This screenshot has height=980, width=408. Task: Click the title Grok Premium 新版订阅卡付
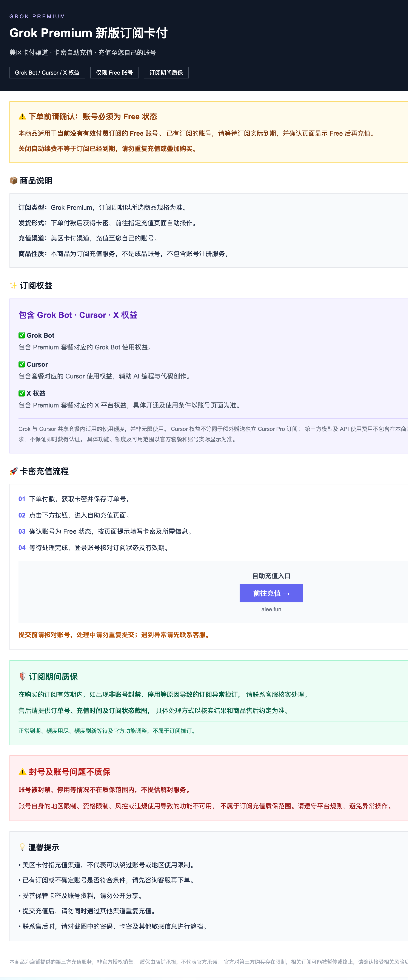tap(88, 33)
